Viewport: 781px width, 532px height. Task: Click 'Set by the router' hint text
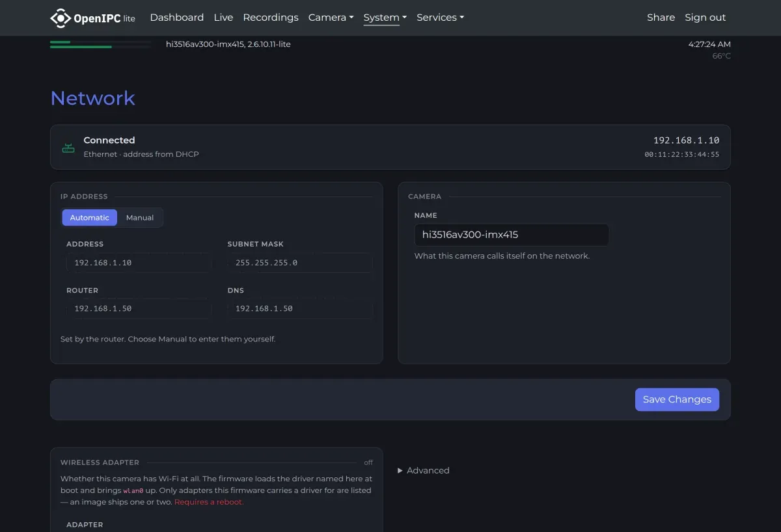168,339
